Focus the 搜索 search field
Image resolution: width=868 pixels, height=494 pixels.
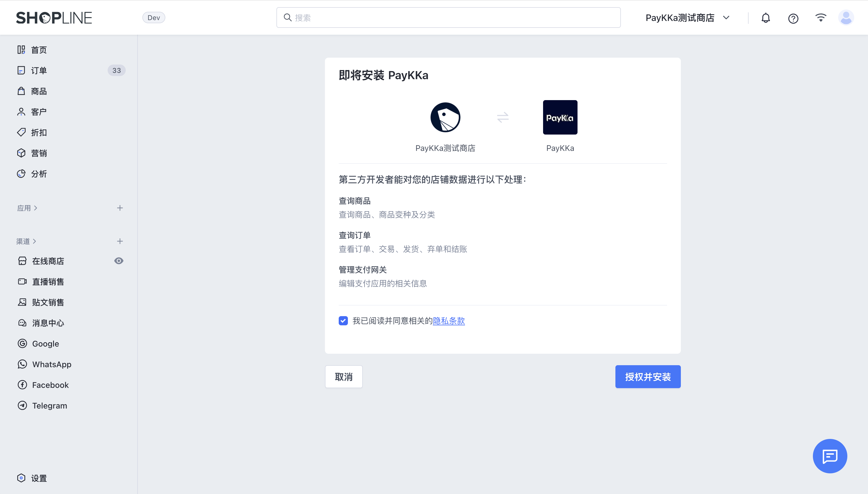448,17
